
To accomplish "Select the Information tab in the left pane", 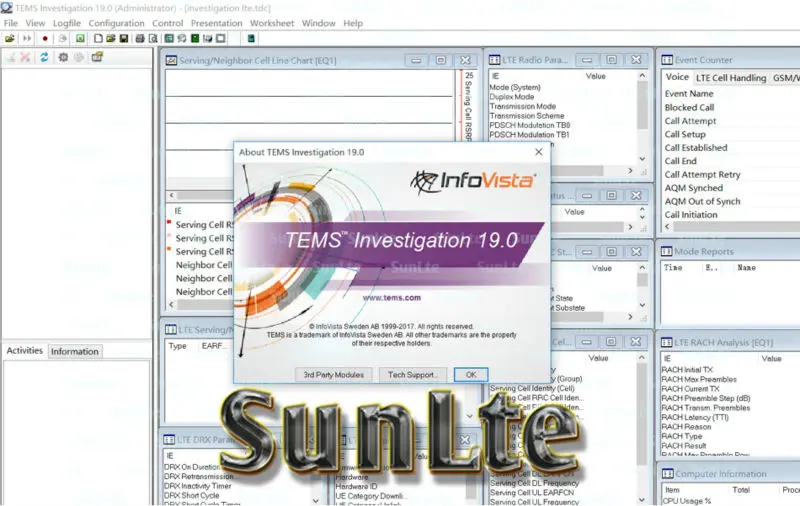I will 74,351.
